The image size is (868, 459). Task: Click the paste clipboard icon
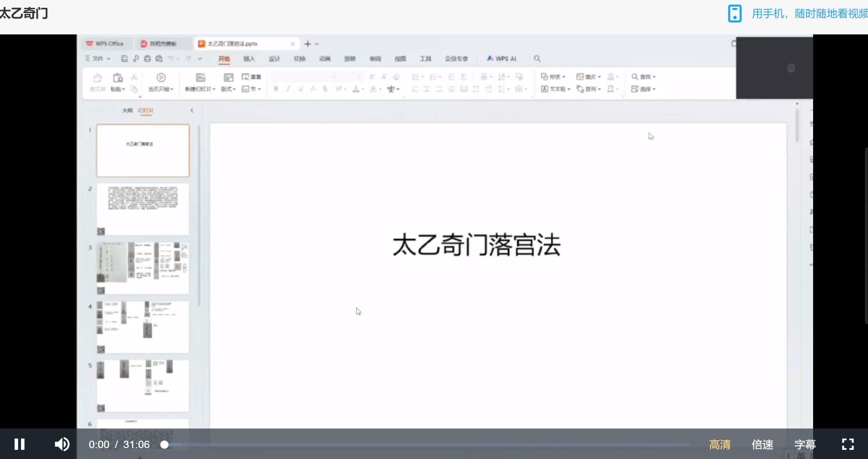click(x=118, y=78)
